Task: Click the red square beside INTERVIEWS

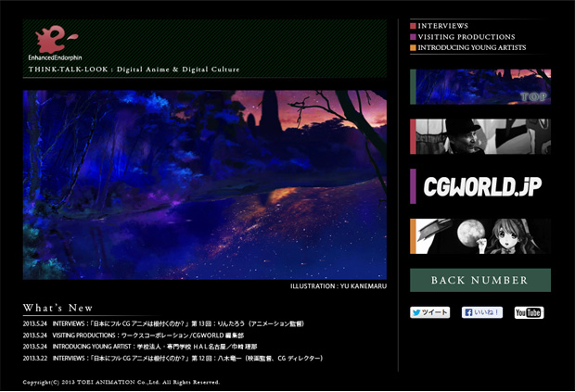Action: [413, 26]
